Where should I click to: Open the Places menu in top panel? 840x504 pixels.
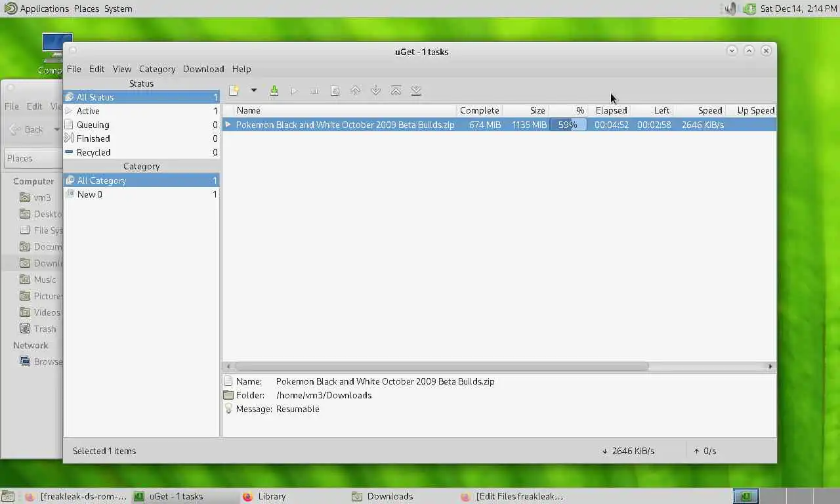point(86,9)
